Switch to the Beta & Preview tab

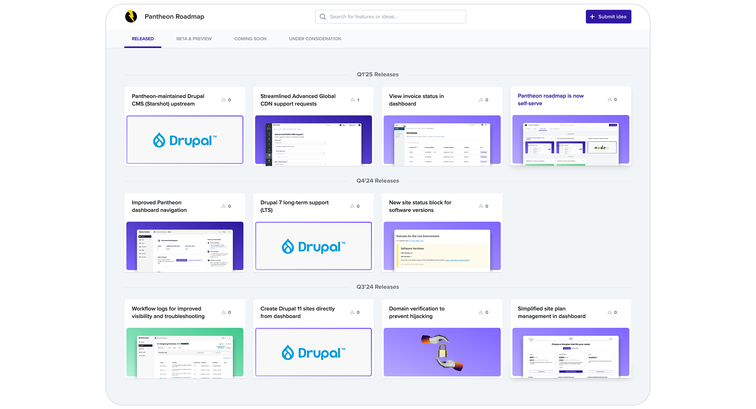tap(193, 38)
